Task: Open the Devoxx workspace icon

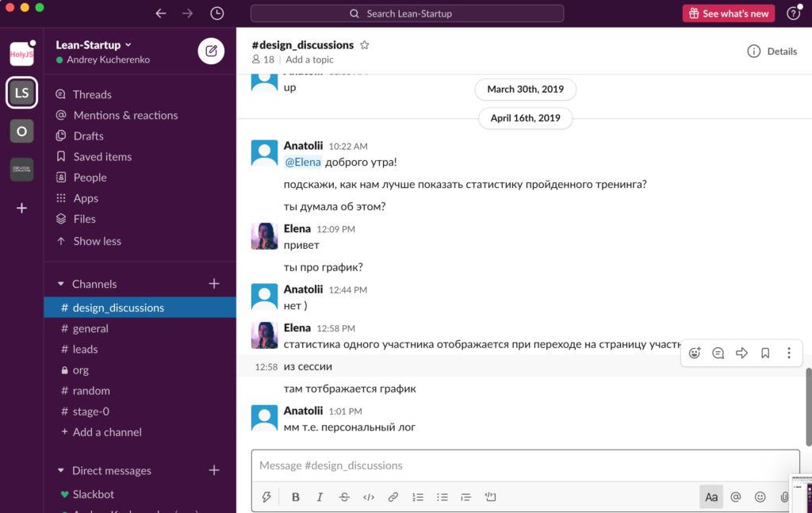Action: click(x=21, y=169)
